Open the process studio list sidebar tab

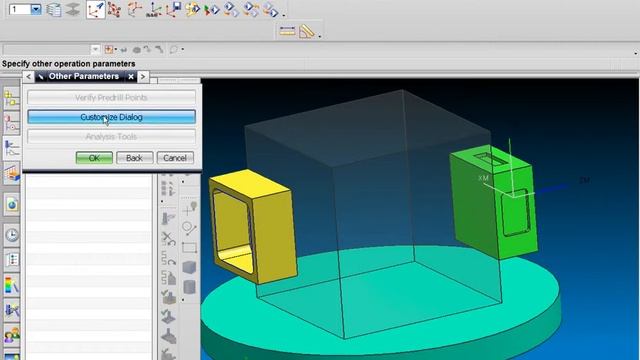pyautogui.click(x=12, y=260)
